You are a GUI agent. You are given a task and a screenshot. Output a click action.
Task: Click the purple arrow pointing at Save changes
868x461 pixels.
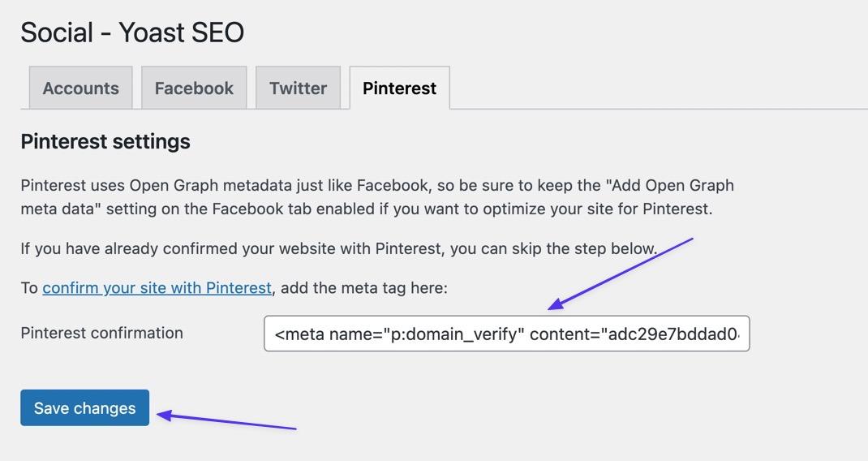pos(227,421)
